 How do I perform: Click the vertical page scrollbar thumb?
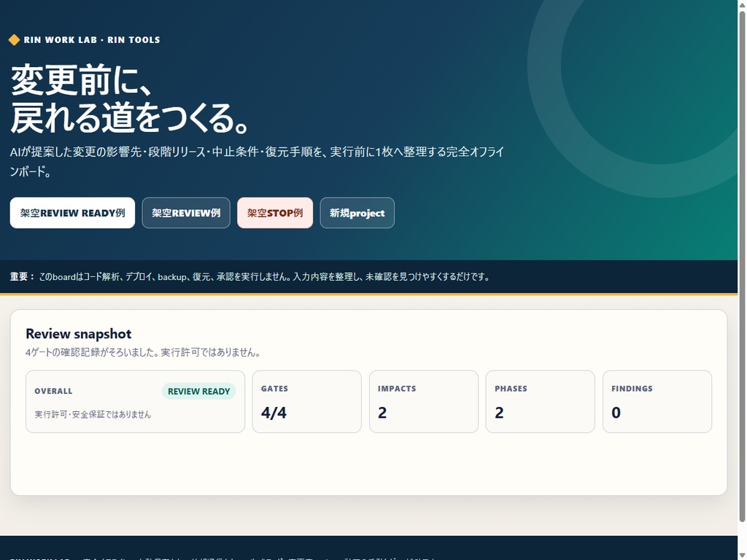pyautogui.click(x=742, y=267)
